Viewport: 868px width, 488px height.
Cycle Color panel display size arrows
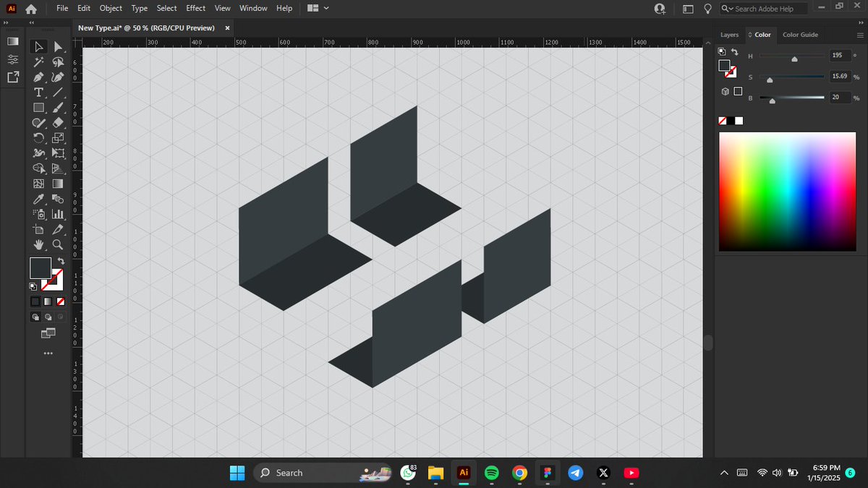pyautogui.click(x=750, y=35)
